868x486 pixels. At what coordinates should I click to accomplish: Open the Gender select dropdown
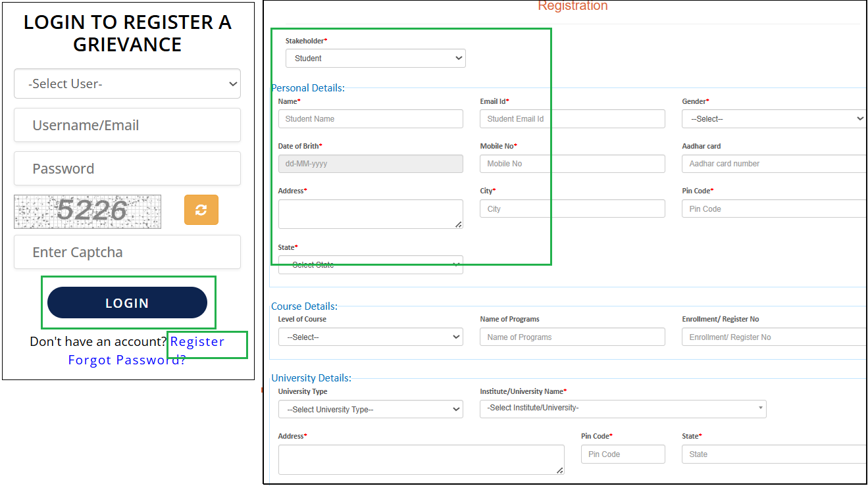[x=773, y=119]
